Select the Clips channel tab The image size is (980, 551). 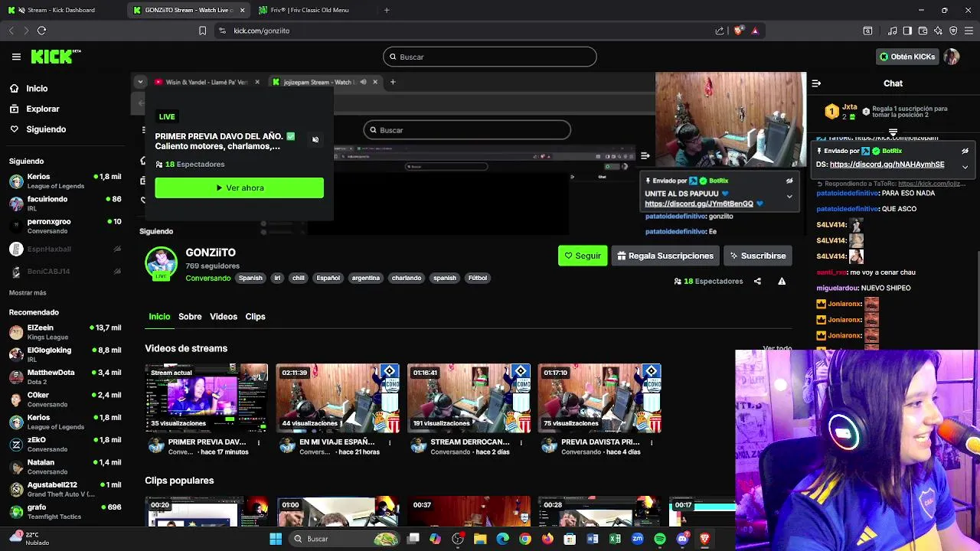coord(255,316)
